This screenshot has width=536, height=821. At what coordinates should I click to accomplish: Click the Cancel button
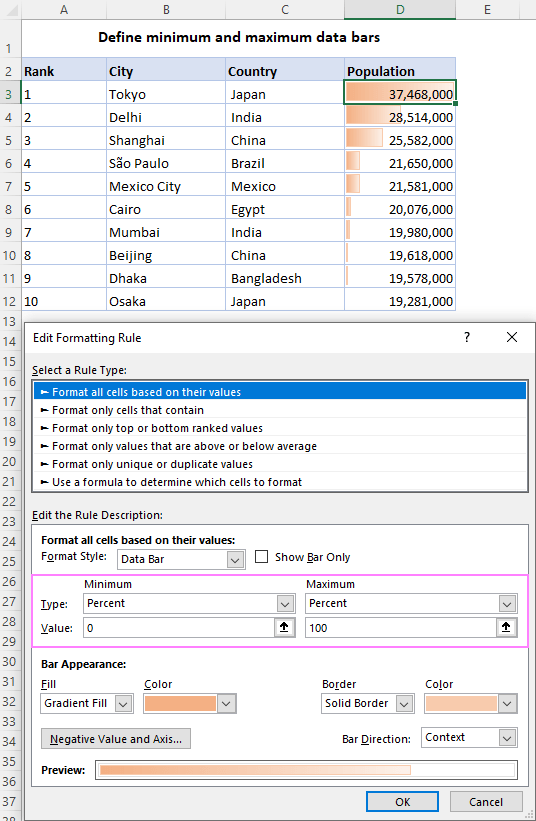(x=486, y=802)
